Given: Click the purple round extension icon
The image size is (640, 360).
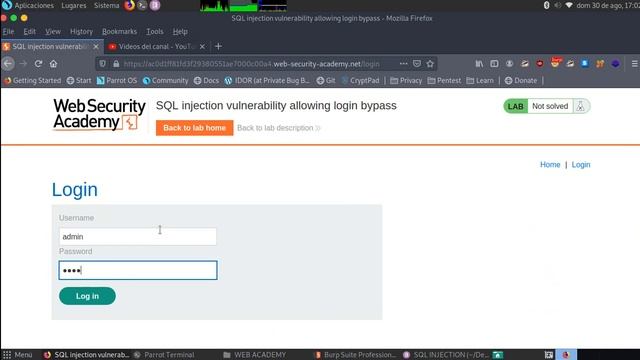Looking at the screenshot, I should (x=616, y=64).
